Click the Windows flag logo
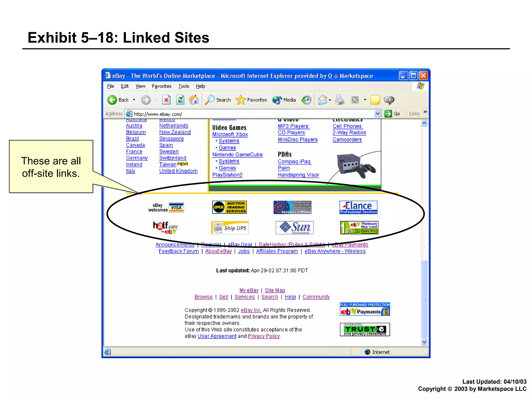 (421, 86)
